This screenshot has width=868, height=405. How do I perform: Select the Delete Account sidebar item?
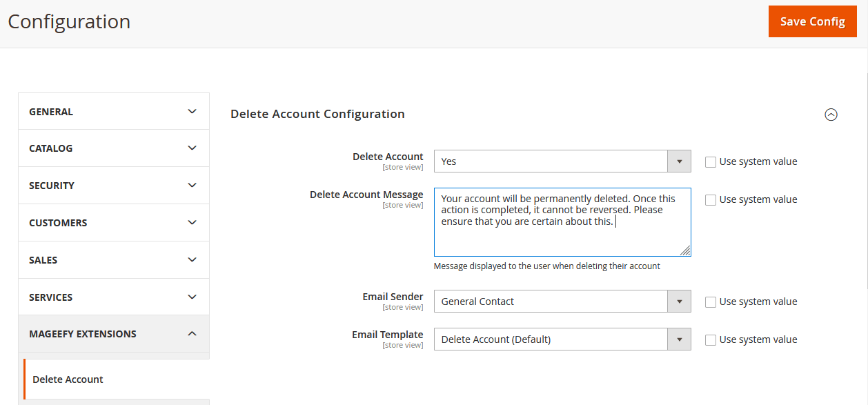68,379
